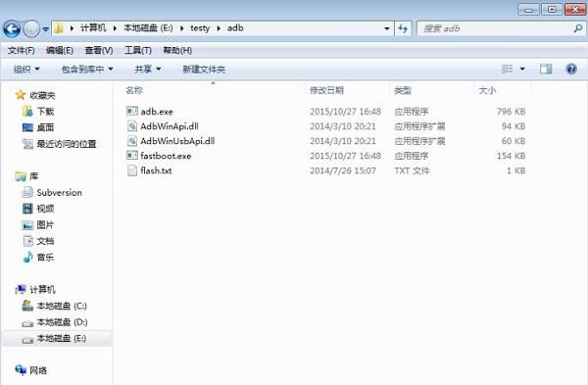Refresh the folder with refresh button
The image size is (588, 385).
403,28
